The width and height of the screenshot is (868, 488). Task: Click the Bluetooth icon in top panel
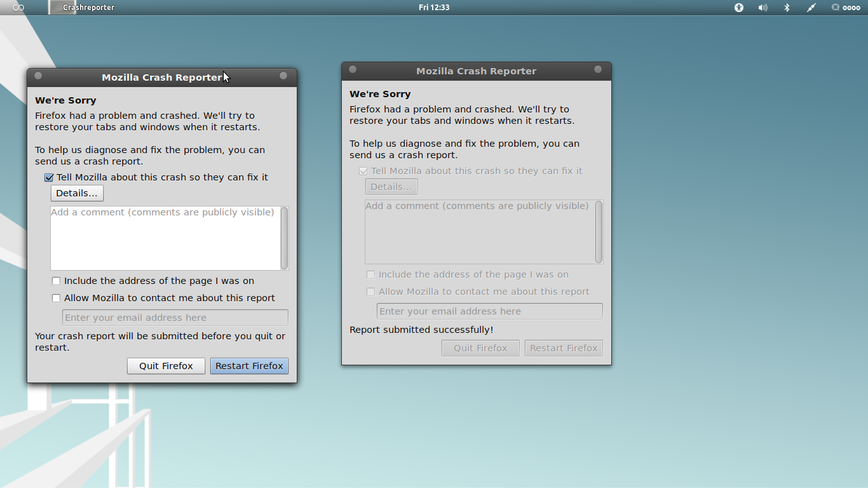click(x=787, y=8)
